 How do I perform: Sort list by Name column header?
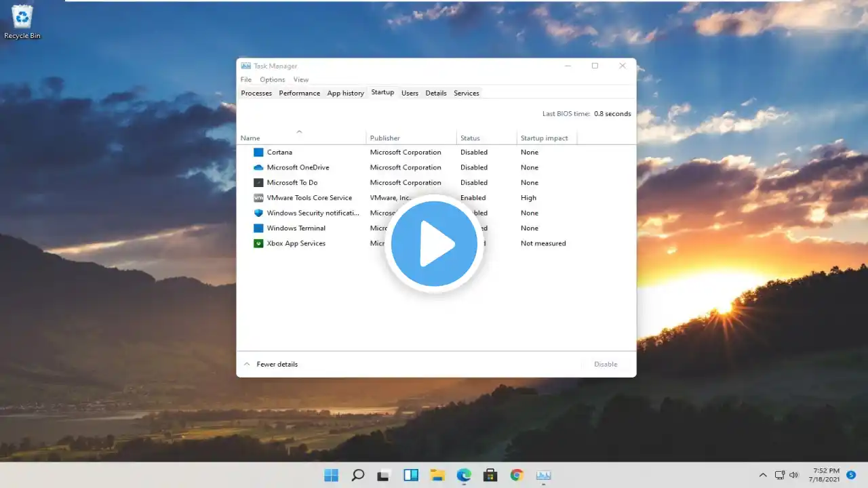250,138
